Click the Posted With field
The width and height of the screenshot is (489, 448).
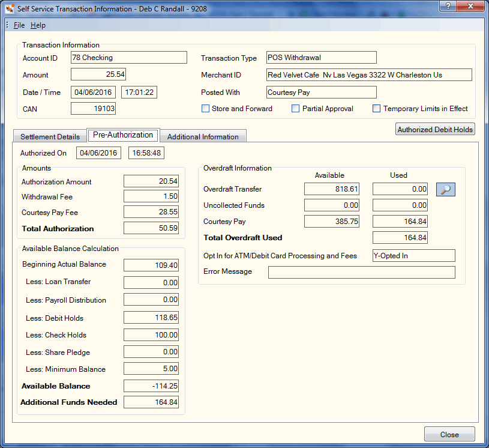[x=322, y=92]
